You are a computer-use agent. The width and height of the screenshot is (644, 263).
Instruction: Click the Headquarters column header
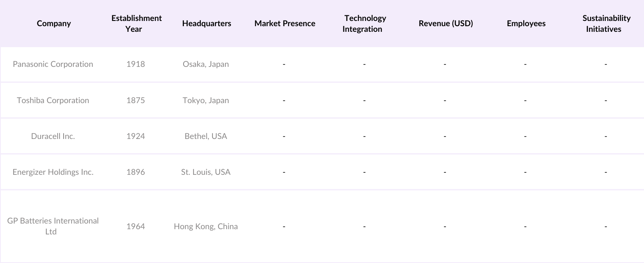coord(206,23)
